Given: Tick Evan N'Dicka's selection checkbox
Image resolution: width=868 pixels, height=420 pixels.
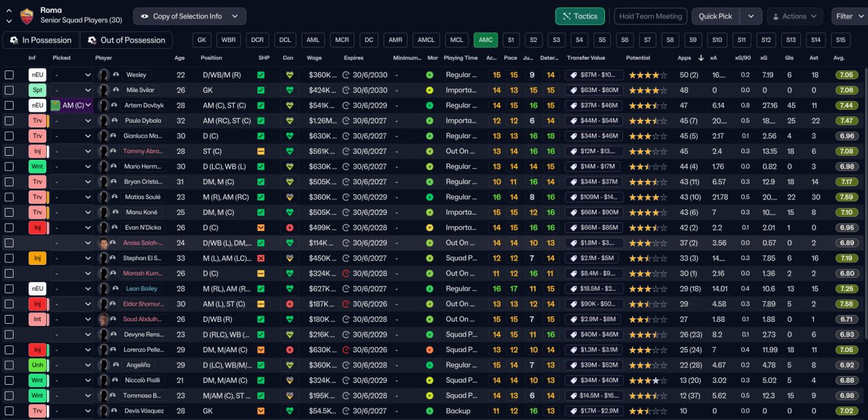Looking at the screenshot, I should tap(9, 228).
